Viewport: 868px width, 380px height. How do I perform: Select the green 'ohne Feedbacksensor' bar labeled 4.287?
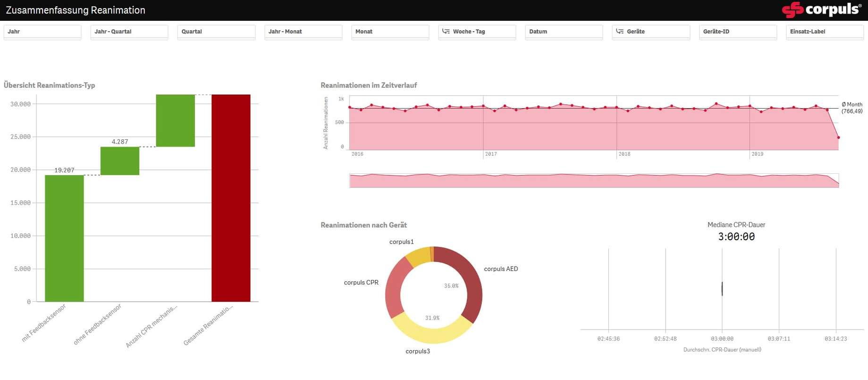(x=120, y=161)
